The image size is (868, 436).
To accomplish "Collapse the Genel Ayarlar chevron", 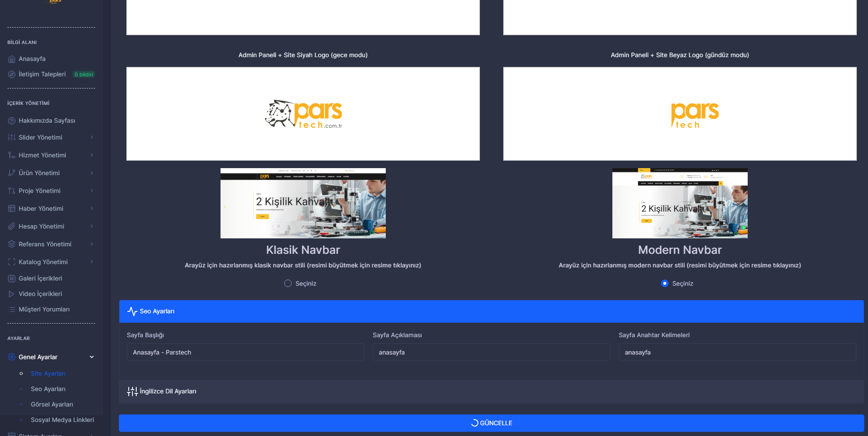I will [92, 357].
